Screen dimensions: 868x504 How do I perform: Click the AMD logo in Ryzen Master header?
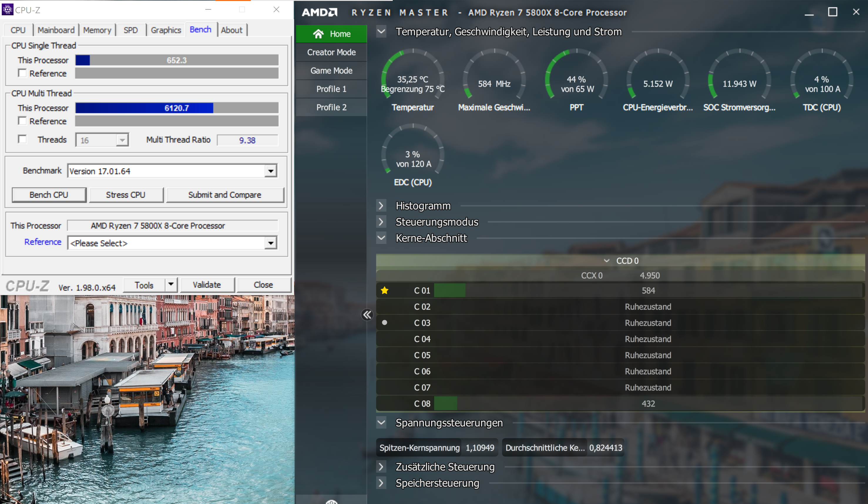319,13
